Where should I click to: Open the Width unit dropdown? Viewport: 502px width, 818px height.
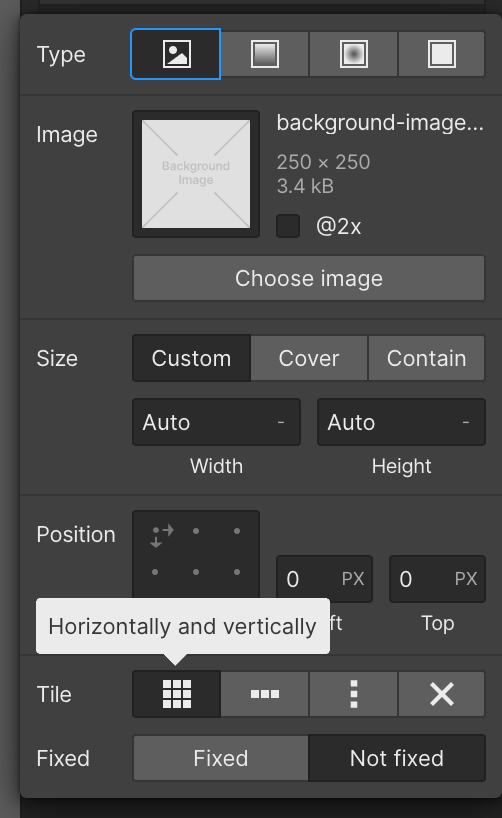pos(281,422)
